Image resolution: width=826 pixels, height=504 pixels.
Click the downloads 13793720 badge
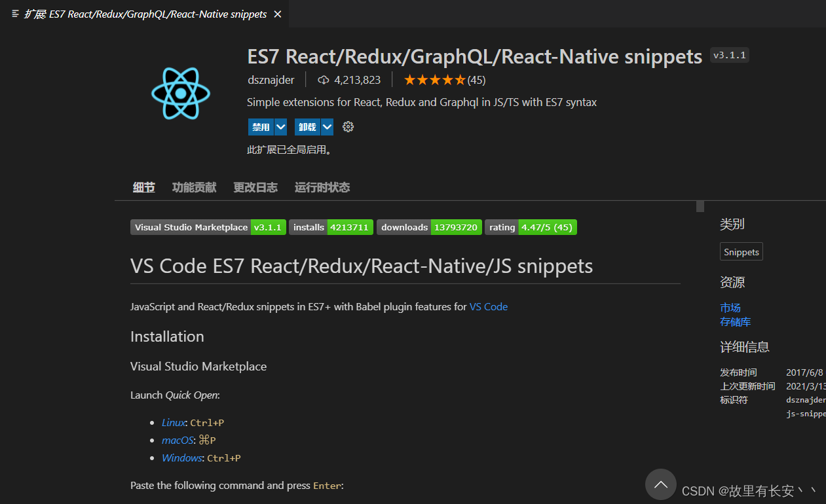tap(429, 227)
